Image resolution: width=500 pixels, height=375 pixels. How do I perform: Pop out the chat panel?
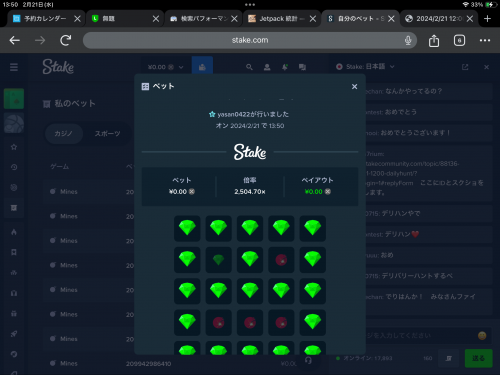465,67
